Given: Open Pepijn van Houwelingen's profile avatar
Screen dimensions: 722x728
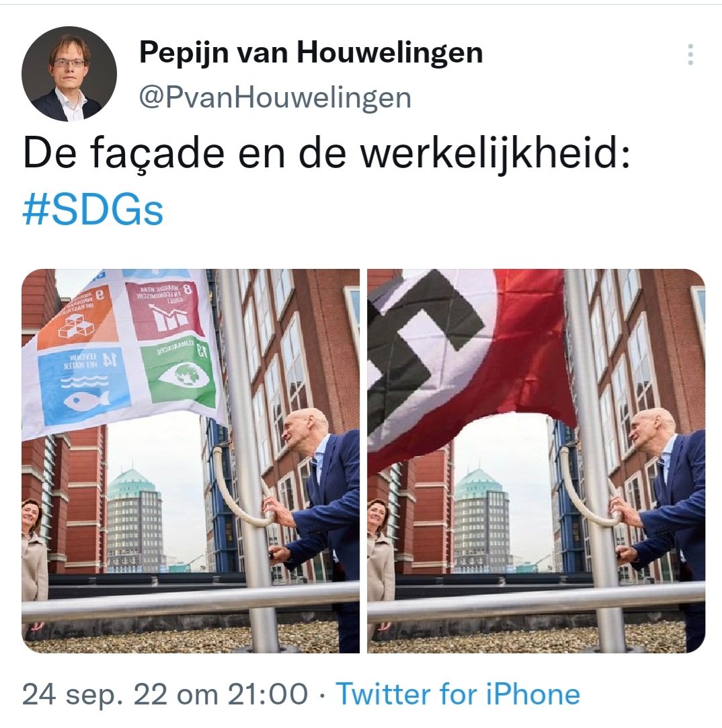Looking at the screenshot, I should [69, 74].
